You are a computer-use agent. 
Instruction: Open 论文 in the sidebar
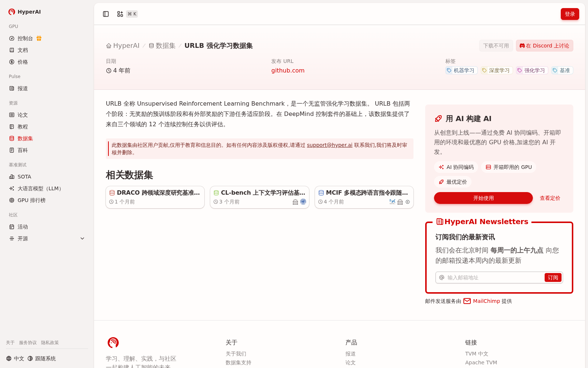(47, 115)
